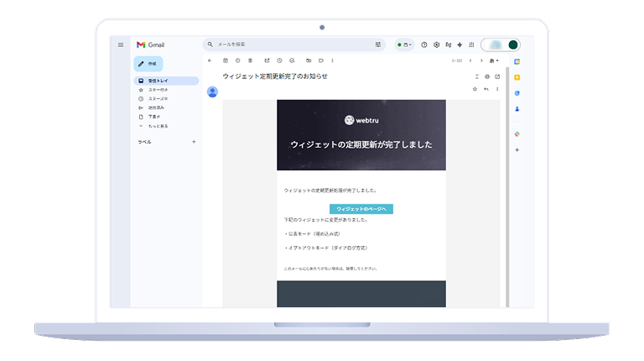The image size is (644, 361).
Task: Click the email vertical scrollbar
Action: (507, 187)
